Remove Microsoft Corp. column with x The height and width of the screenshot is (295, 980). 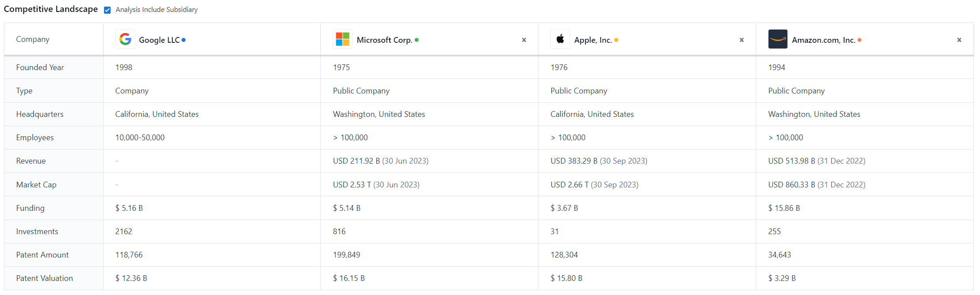coord(524,40)
